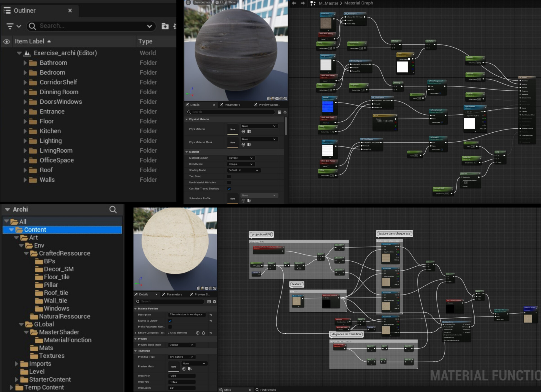The height and width of the screenshot is (392, 541).
Task: Open the Blend Mode dropdown
Action: (241, 164)
